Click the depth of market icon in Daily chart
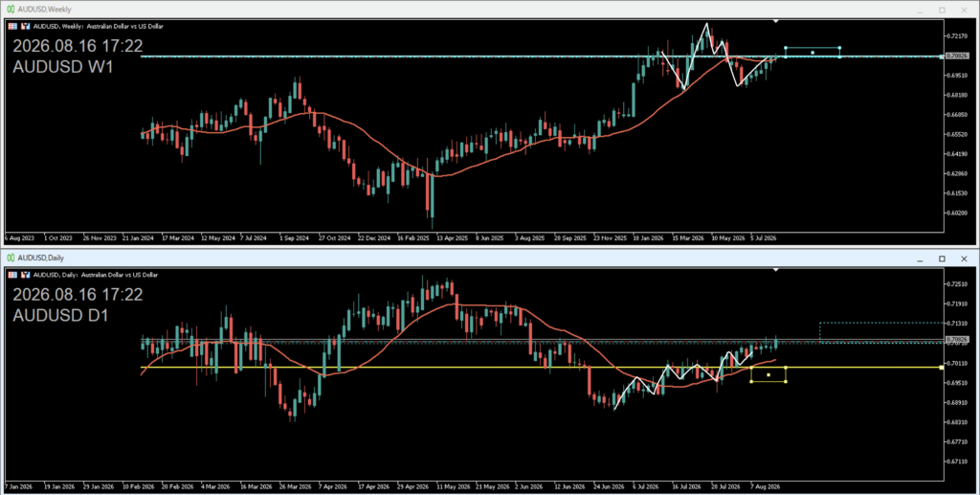This screenshot has width=980, height=495. (26, 275)
